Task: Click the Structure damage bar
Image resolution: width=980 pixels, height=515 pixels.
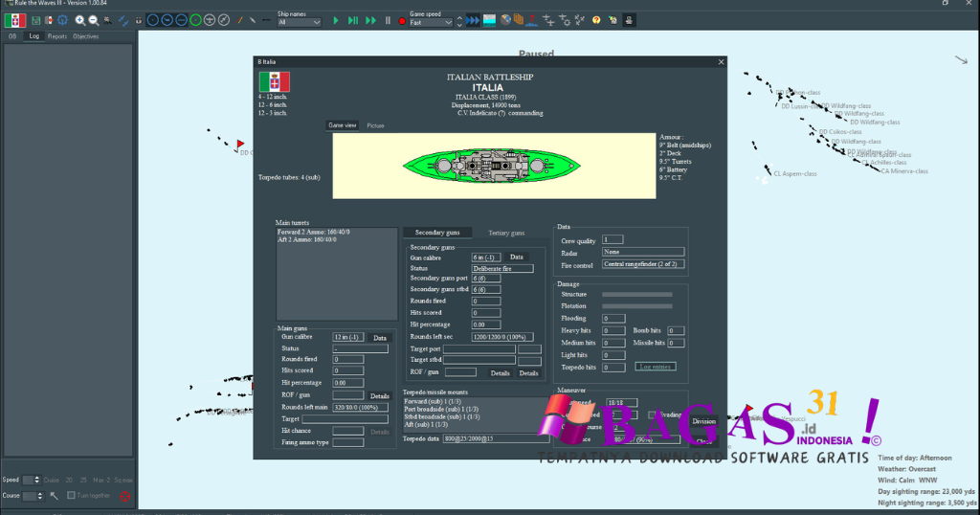Action: (636, 295)
